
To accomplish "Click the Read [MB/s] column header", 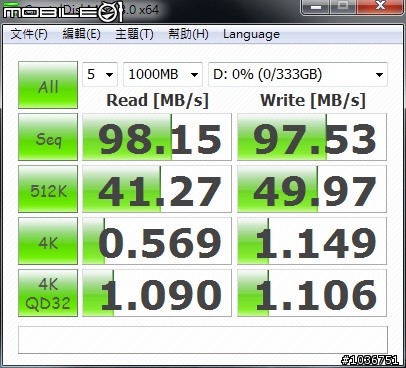I will pos(157,100).
